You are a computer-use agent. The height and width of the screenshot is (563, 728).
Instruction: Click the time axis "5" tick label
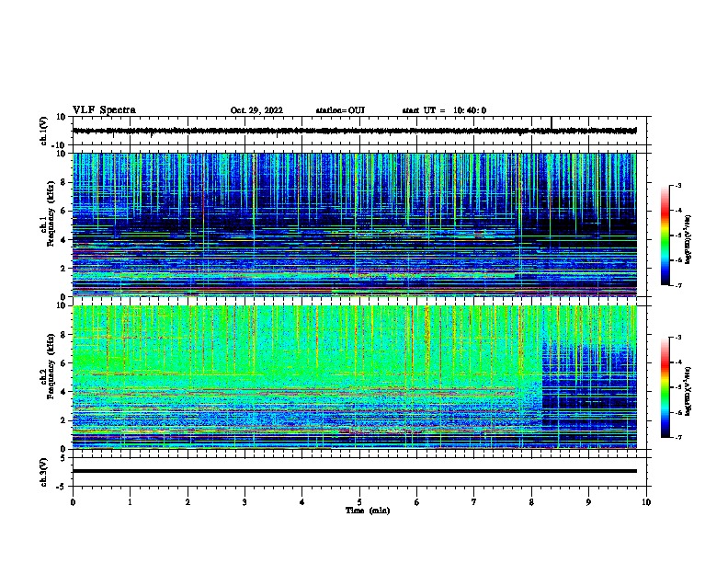359,502
